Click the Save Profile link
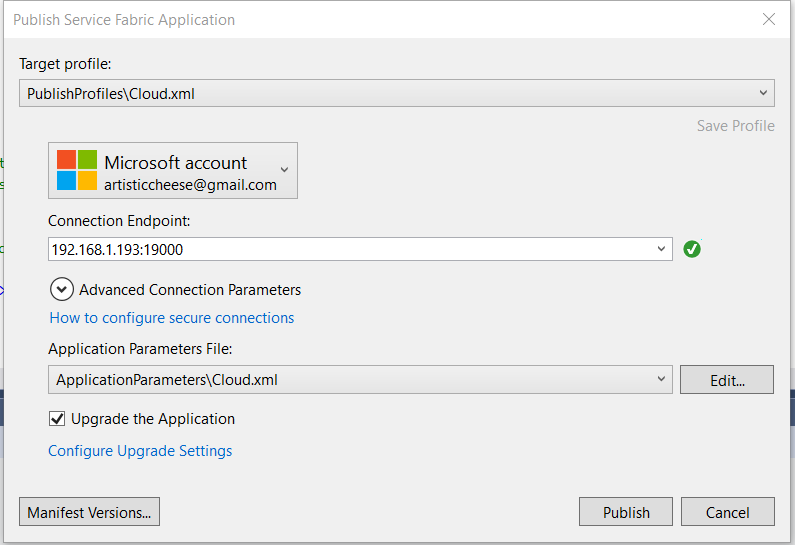Screen dimensions: 795x545 pos(735,126)
